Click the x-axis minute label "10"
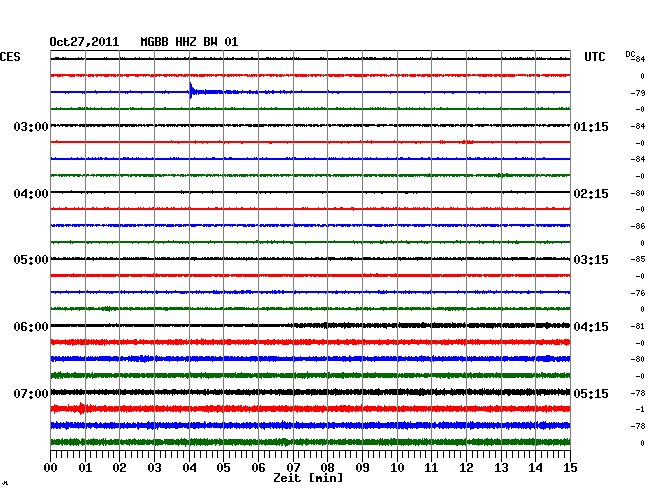The image size is (650, 494). (x=397, y=468)
